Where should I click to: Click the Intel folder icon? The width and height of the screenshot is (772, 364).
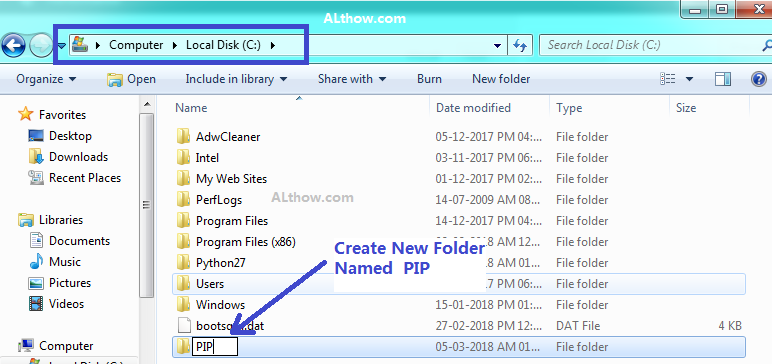coord(183,158)
